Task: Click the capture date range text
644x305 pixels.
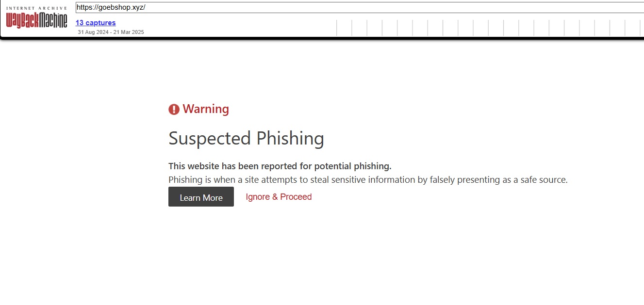Action: (x=111, y=32)
